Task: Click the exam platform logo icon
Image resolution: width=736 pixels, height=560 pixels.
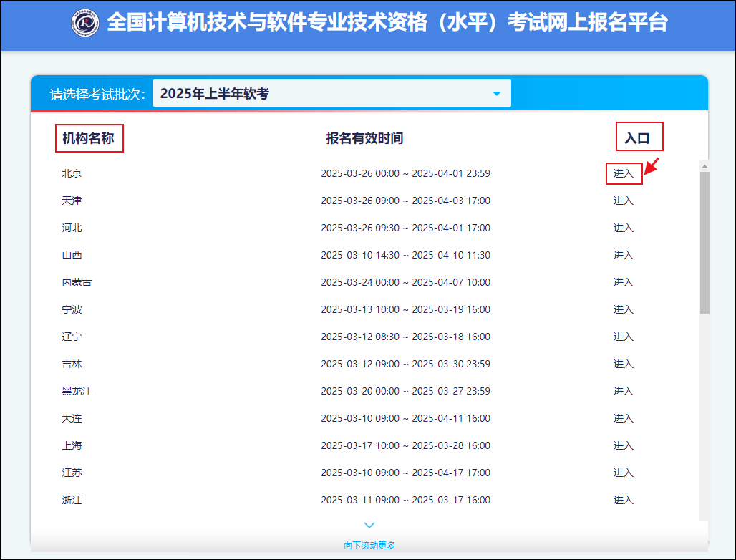Action: (x=85, y=24)
